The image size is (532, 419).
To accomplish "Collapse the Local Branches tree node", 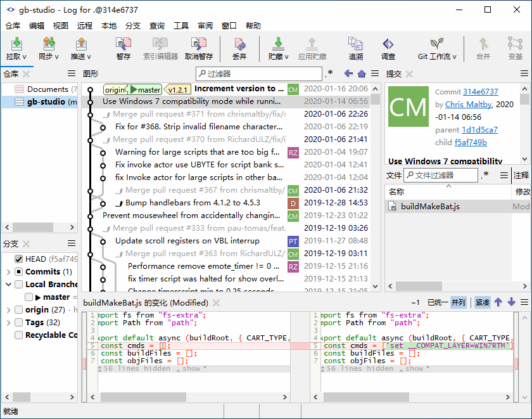I will coord(8,285).
